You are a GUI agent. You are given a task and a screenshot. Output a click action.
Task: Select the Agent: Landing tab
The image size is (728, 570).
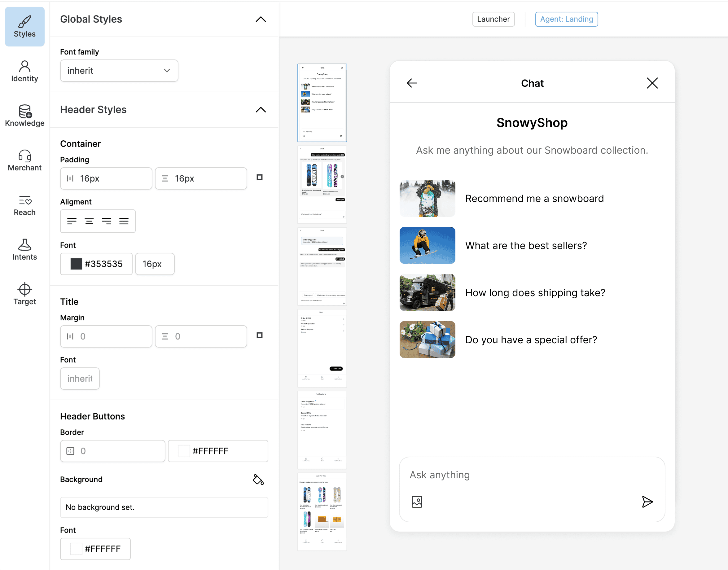click(566, 19)
